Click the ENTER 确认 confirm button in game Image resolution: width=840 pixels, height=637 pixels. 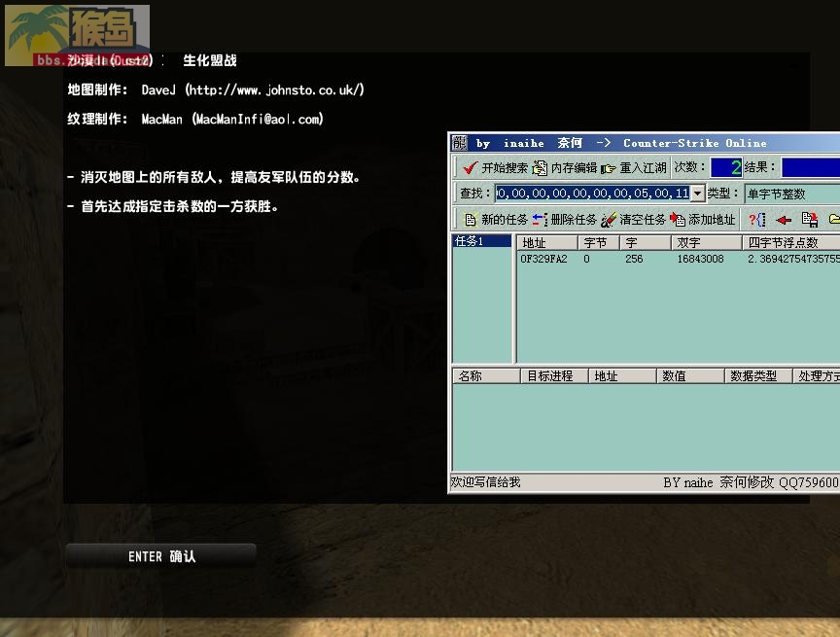pos(161,556)
